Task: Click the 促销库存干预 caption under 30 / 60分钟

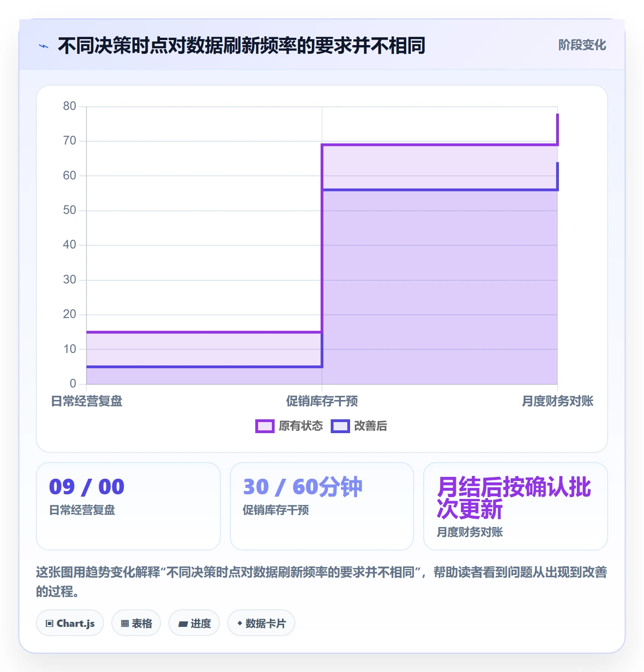Action: click(x=276, y=510)
